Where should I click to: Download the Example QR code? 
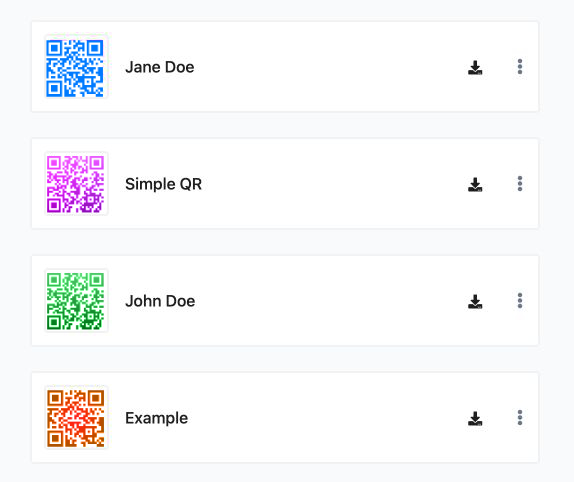[475, 418]
